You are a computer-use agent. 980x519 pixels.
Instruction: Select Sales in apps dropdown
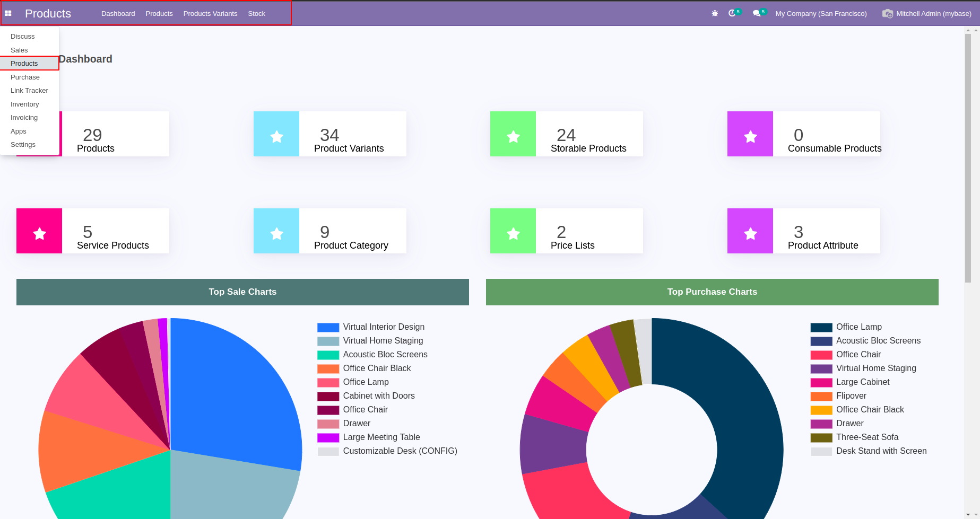30,50
